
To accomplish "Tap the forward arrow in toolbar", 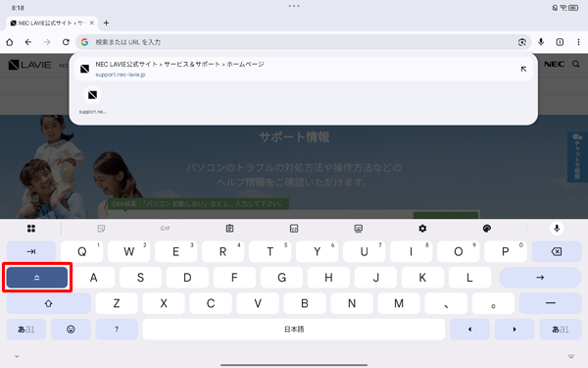I will coord(47,42).
